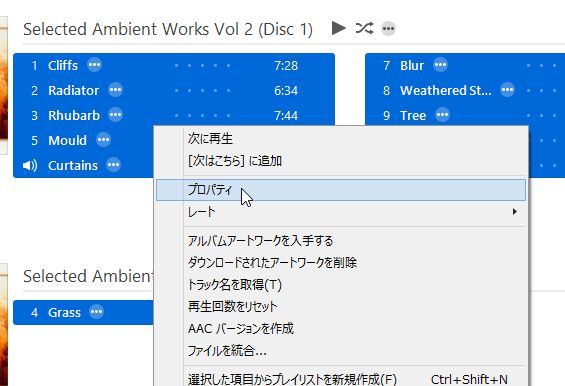Select the Cliffs track row
The width and height of the screenshot is (565, 386).
[174, 66]
